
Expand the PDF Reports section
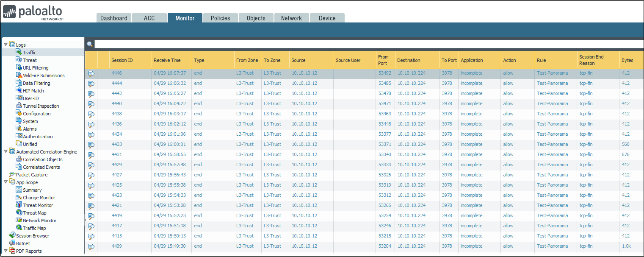(x=6, y=251)
